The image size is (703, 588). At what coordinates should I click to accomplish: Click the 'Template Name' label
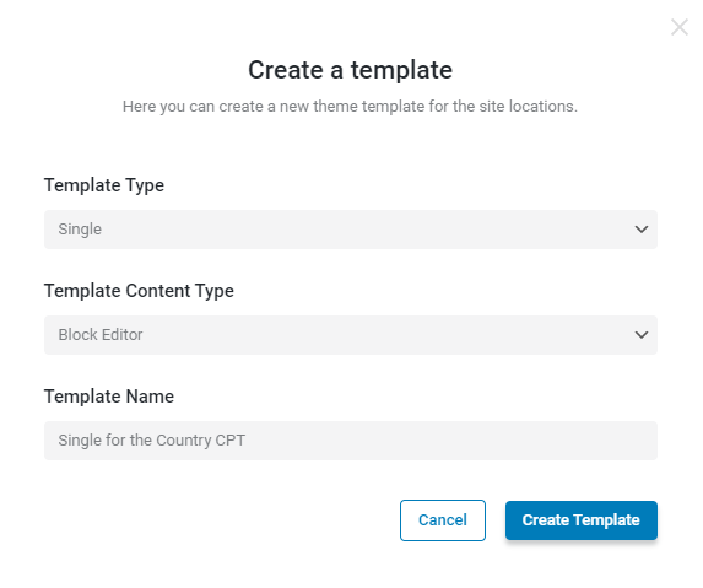109,397
